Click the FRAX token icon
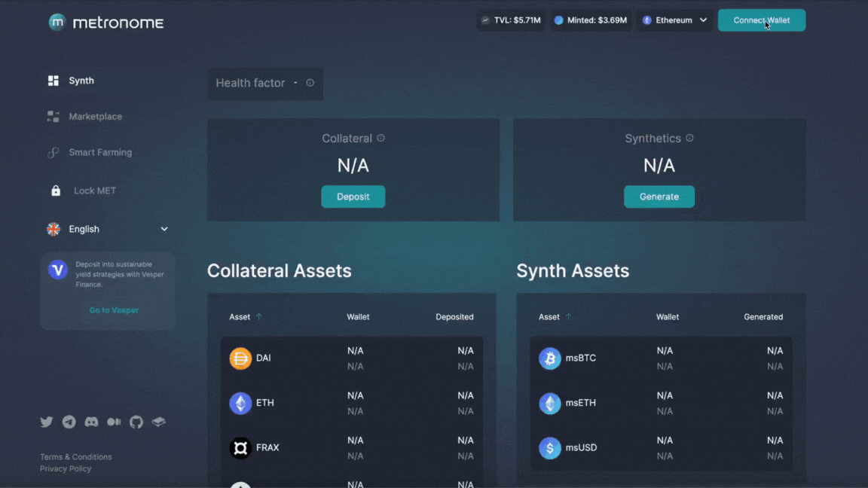868x488 pixels. (x=240, y=448)
